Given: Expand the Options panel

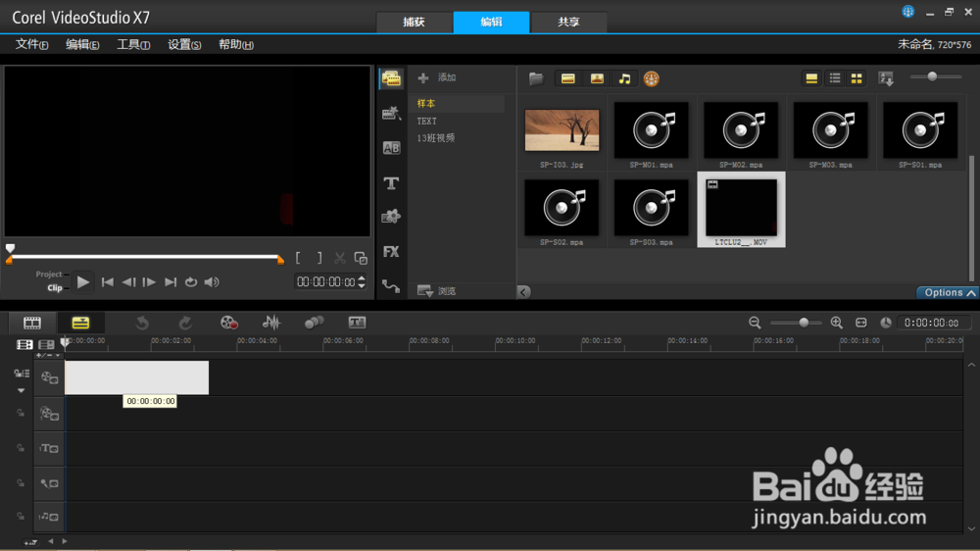Looking at the screenshot, I should [948, 293].
